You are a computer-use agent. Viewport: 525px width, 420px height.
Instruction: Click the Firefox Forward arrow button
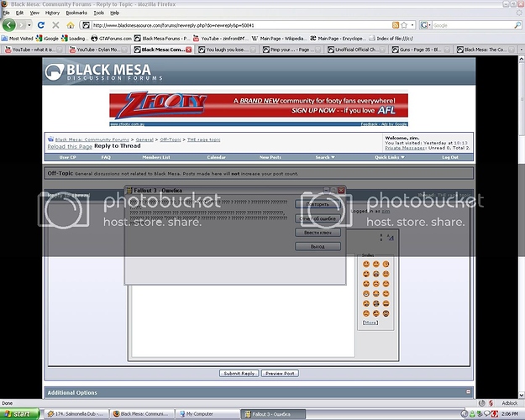pyautogui.click(x=22, y=25)
